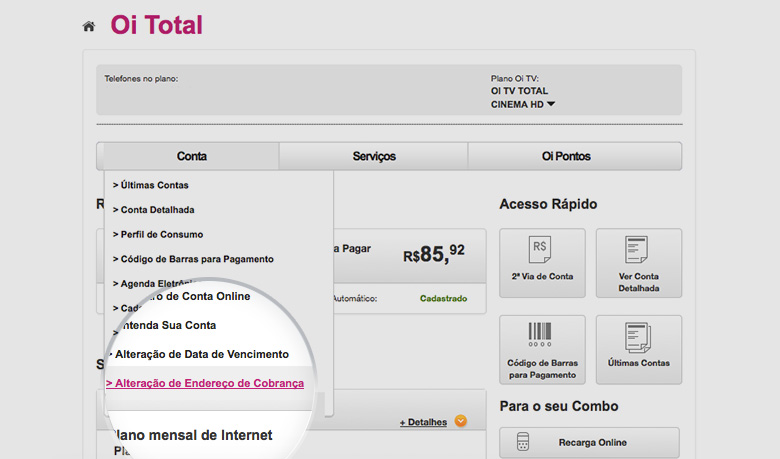This screenshot has height=459, width=780.
Task: Click the Oi Total page title
Action: [x=157, y=25]
